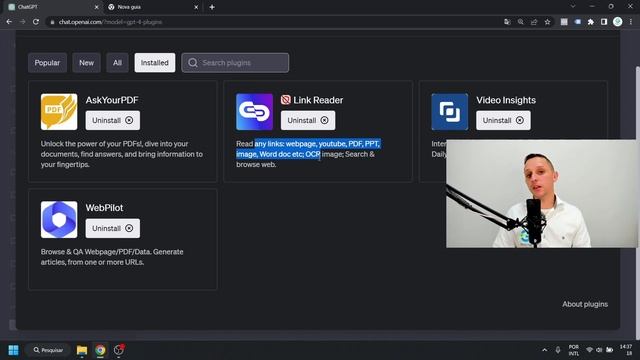Screen dimensions: 640x360
Task: Open the Wi-Fi network tray icon
Action: 589,350
